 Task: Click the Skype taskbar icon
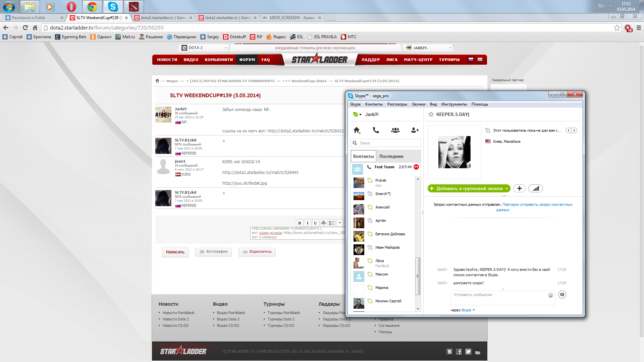coord(113,6)
